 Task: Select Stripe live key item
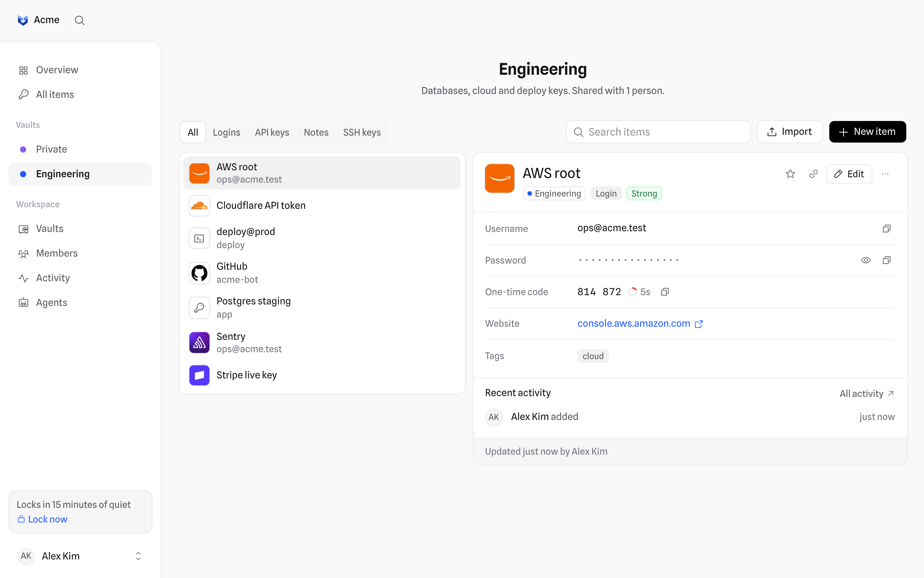322,375
